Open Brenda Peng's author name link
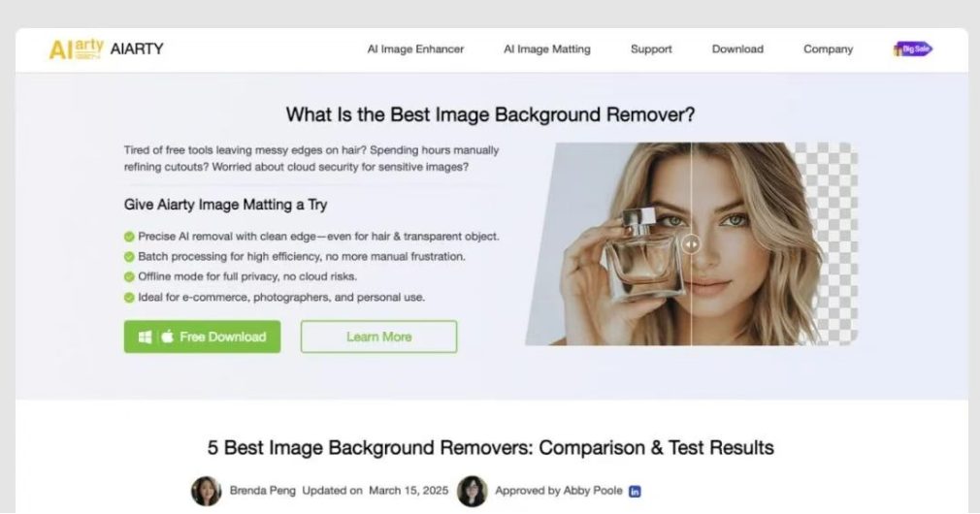The width and height of the screenshot is (980, 514). pyautogui.click(x=263, y=491)
